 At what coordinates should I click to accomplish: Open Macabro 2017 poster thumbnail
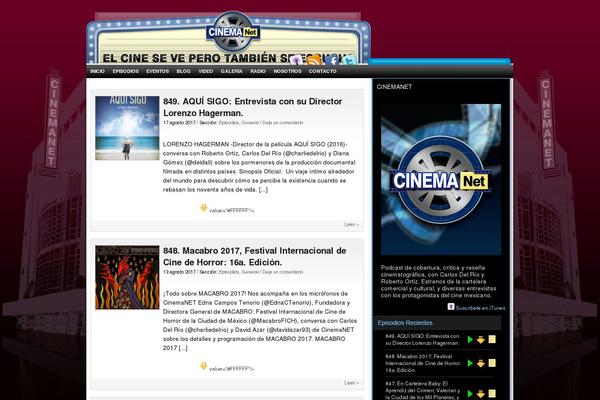pyautogui.click(x=127, y=278)
